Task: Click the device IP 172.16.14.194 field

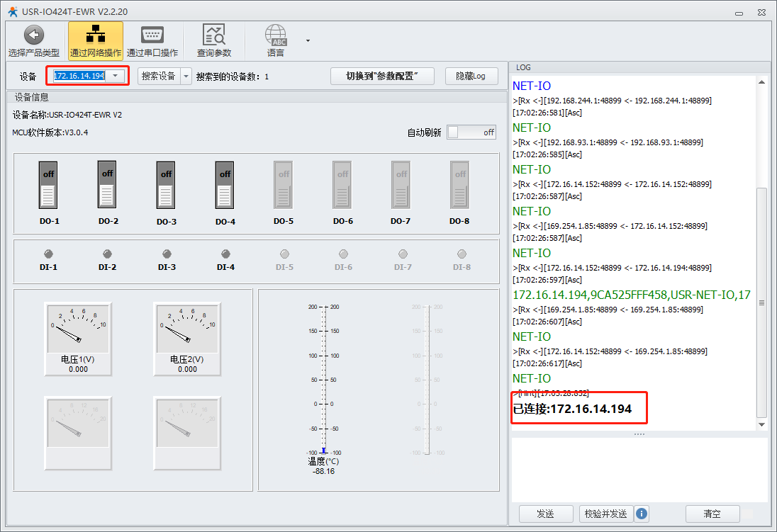Action: point(79,76)
